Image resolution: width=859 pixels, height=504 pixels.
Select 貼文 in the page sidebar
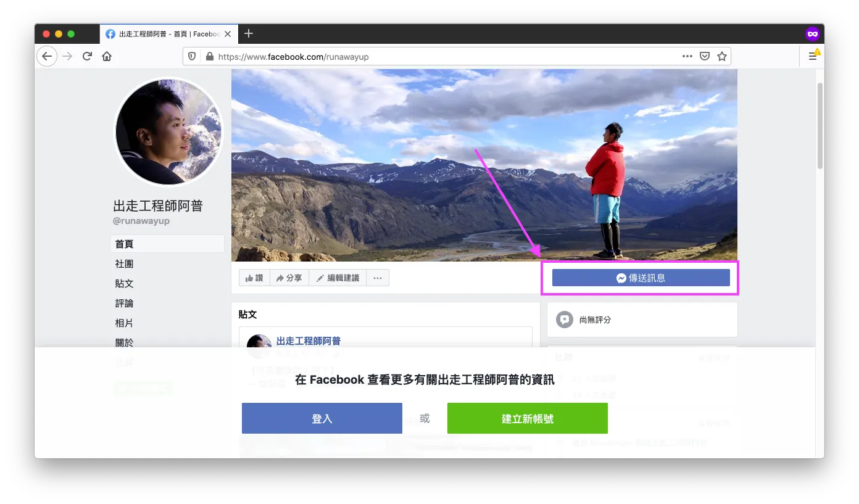coord(124,283)
